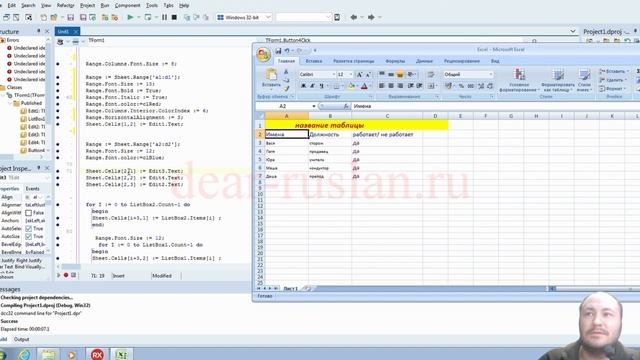The height and width of the screenshot is (360, 640).
Task: Open the Excel name box dropdown arrow
Action: [x=313, y=106]
